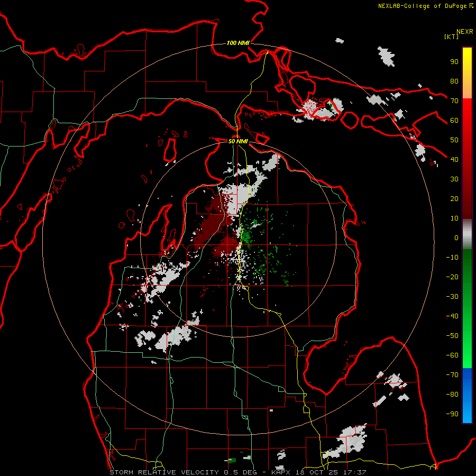
Task: Click the 90 value on the color scale
Action: (x=454, y=62)
